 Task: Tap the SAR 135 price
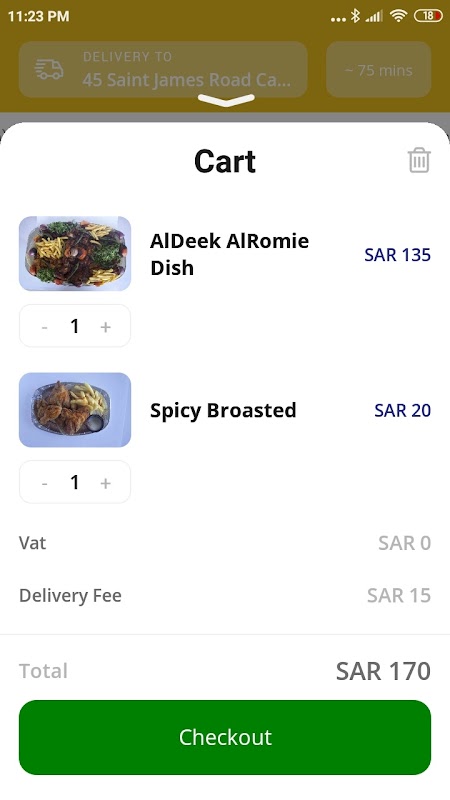[397, 255]
